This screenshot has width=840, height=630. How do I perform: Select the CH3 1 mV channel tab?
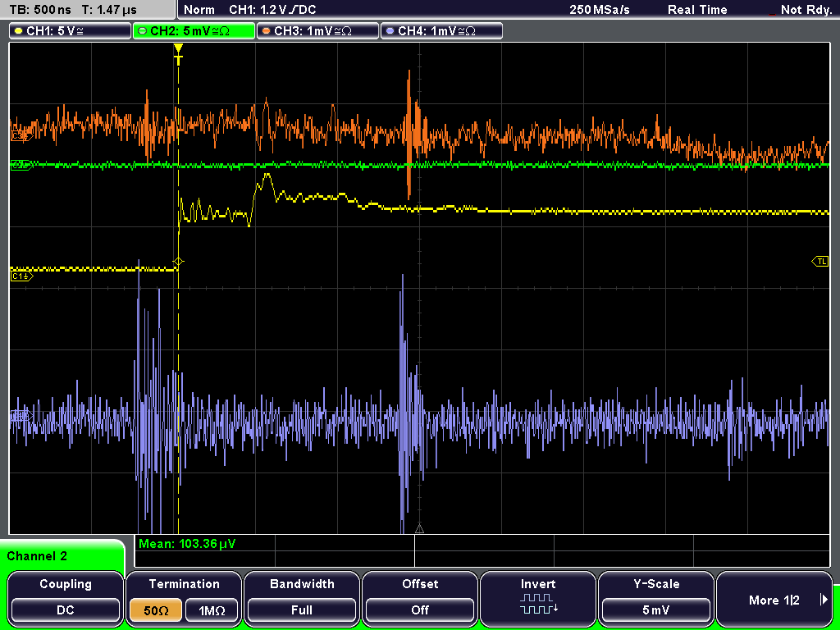pyautogui.click(x=317, y=31)
